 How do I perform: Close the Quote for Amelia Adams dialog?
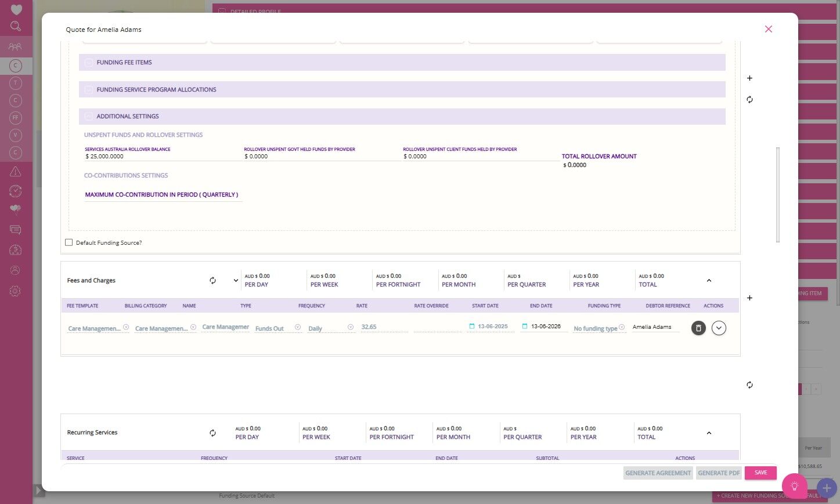point(769,29)
